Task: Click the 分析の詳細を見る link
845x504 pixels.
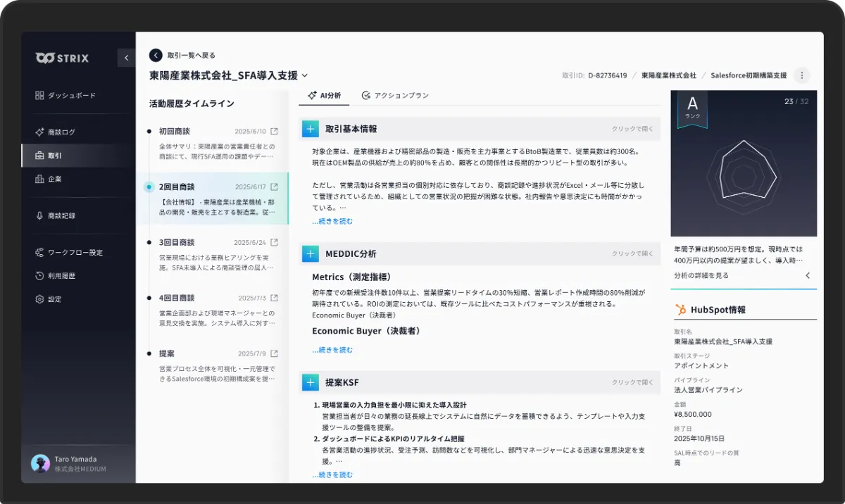Action: (701, 276)
